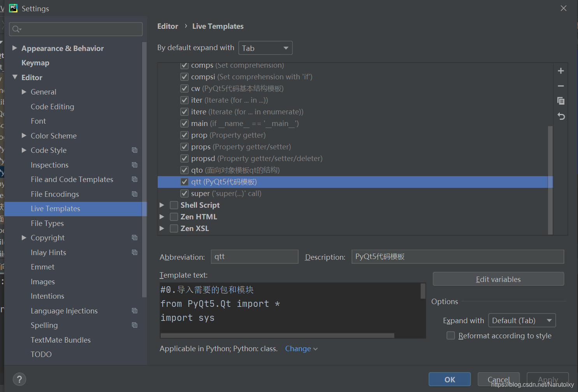The width and height of the screenshot is (578, 392).
Task: Open the help question mark button
Action: click(19, 379)
